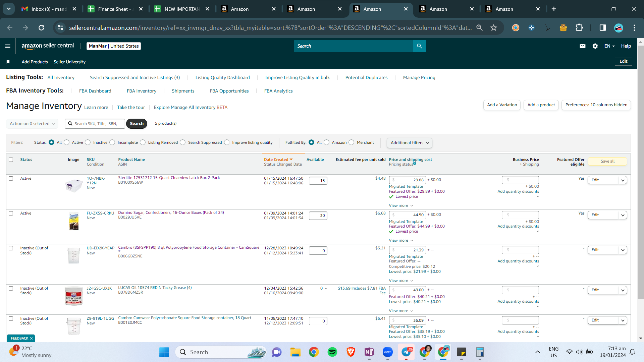The width and height of the screenshot is (644, 362).
Task: Click the Add a Variation button
Action: tap(502, 105)
